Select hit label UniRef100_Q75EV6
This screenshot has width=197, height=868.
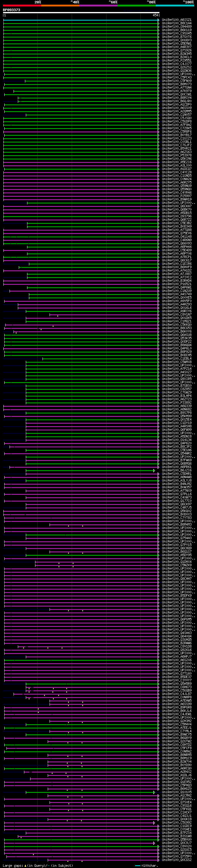pyautogui.click(x=176, y=233)
